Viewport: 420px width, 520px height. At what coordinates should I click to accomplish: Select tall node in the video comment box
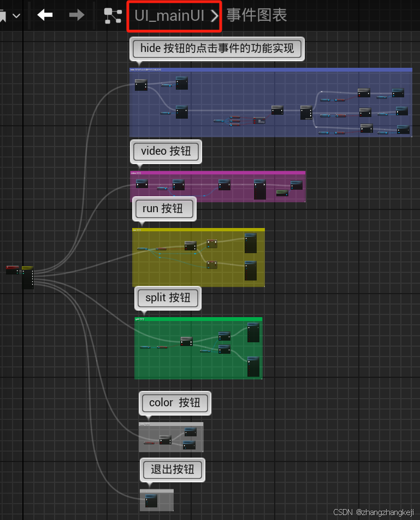(259, 189)
